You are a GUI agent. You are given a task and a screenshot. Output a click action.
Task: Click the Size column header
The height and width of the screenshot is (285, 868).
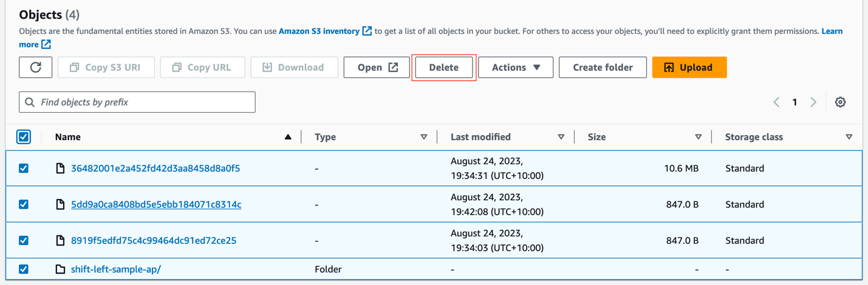point(596,137)
